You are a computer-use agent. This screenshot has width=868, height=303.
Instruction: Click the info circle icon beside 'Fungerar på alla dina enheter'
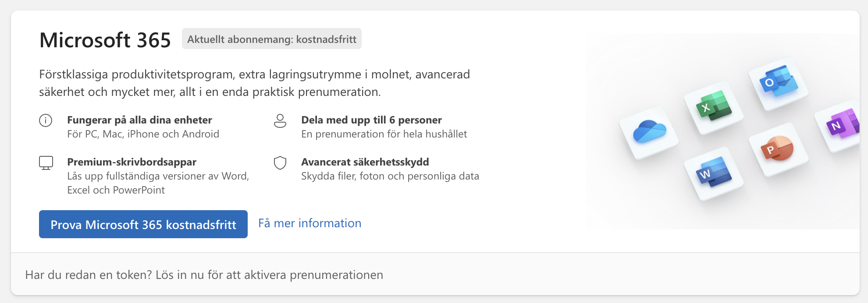[46, 120]
